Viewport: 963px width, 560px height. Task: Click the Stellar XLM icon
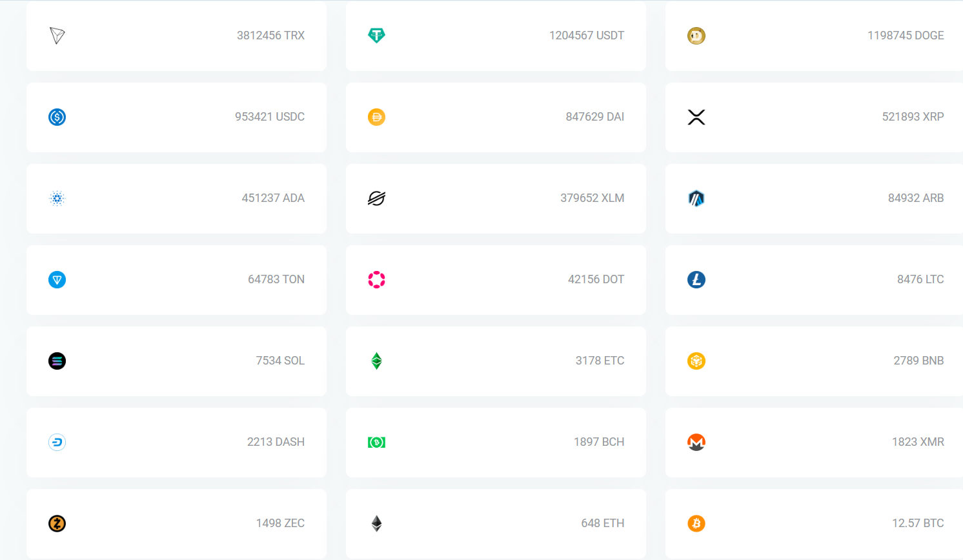376,198
